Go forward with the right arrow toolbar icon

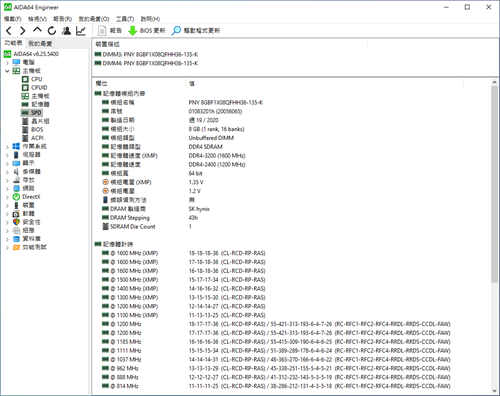click(x=23, y=31)
